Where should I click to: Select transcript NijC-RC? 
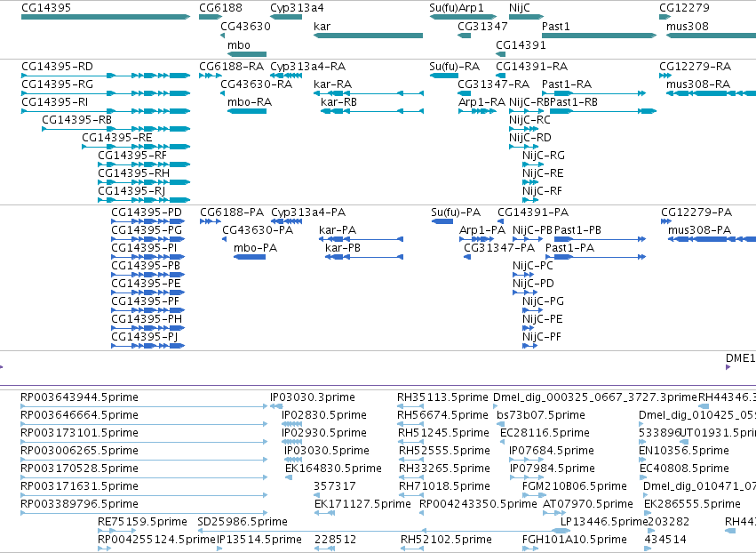(529, 120)
